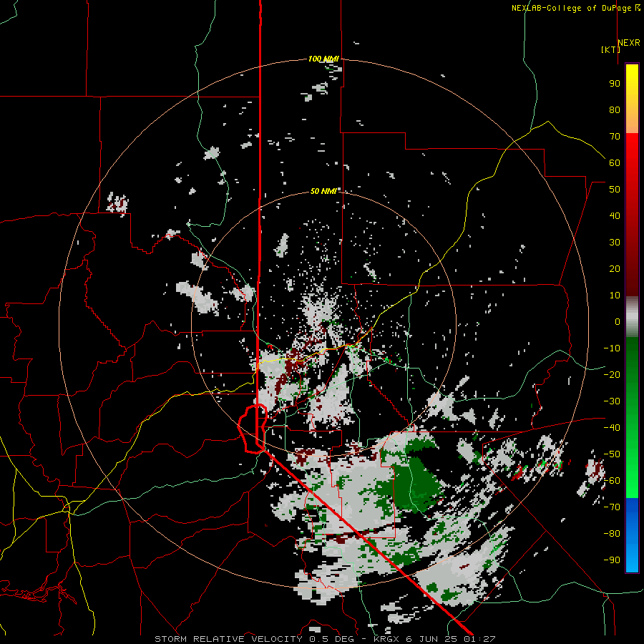Screen dimensions: 644x644
Task: Click the 50 NMI range ring label
Action: pos(323,191)
